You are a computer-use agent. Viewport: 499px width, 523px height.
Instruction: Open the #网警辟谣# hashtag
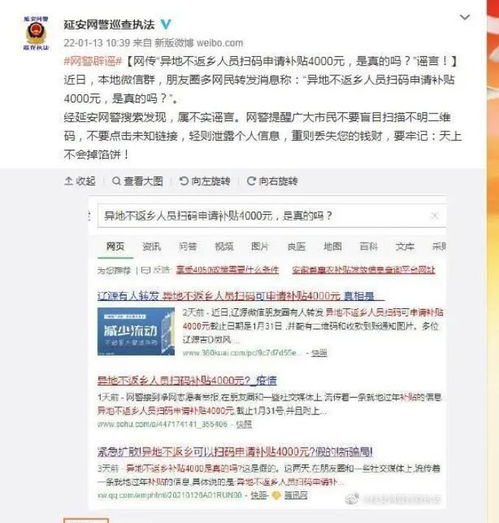(93, 61)
